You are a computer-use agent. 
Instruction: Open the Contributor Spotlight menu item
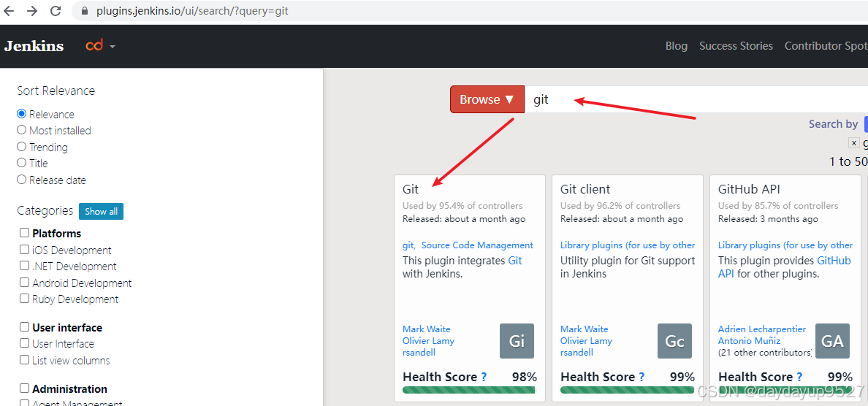point(826,46)
